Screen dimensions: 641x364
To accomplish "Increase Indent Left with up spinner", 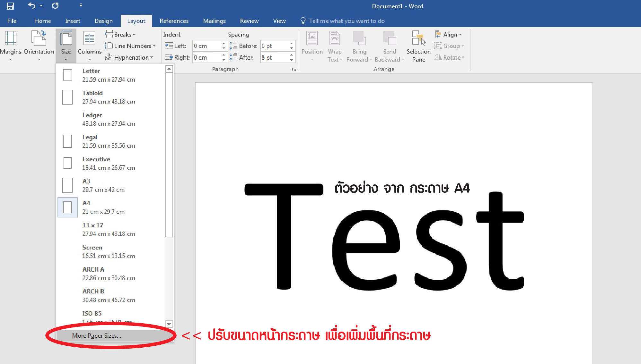I will point(224,43).
